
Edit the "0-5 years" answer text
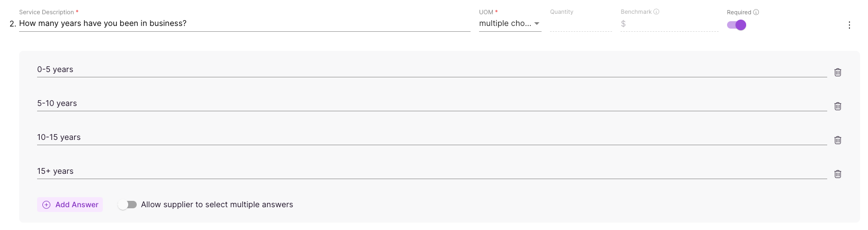(432, 69)
